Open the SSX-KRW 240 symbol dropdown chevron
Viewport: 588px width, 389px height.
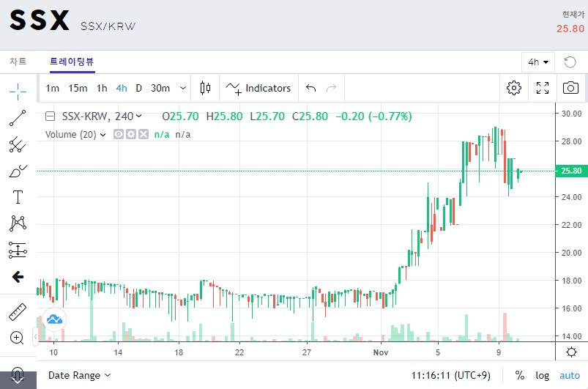(x=138, y=116)
